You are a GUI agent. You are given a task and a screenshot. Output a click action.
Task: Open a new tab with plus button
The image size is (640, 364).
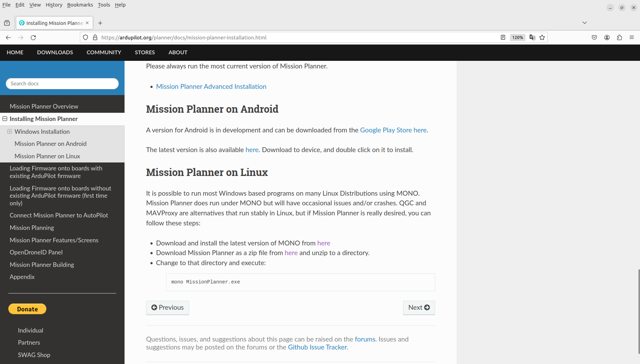click(100, 23)
